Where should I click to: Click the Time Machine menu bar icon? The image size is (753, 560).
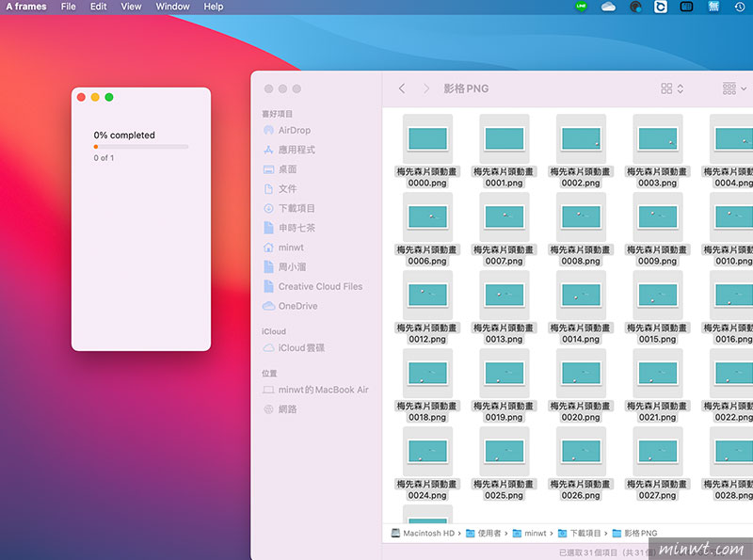pos(740,7)
